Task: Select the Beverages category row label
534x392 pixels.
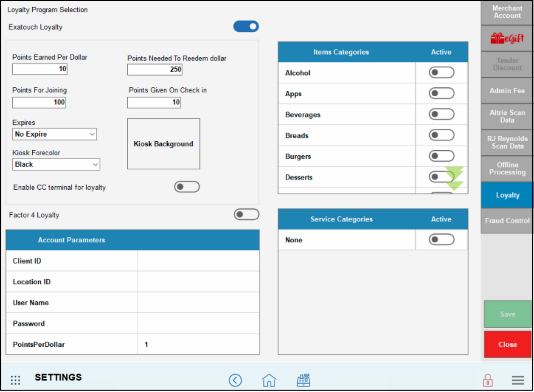Action: point(303,115)
